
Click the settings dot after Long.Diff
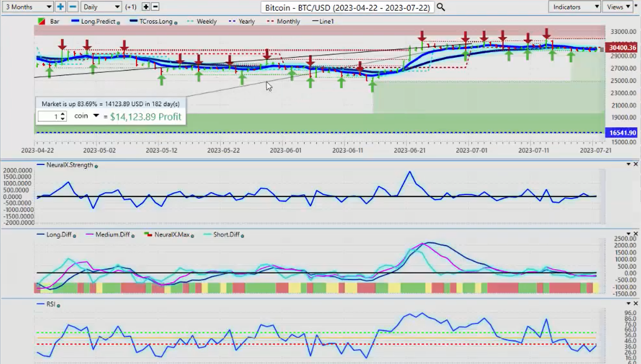pyautogui.click(x=74, y=235)
